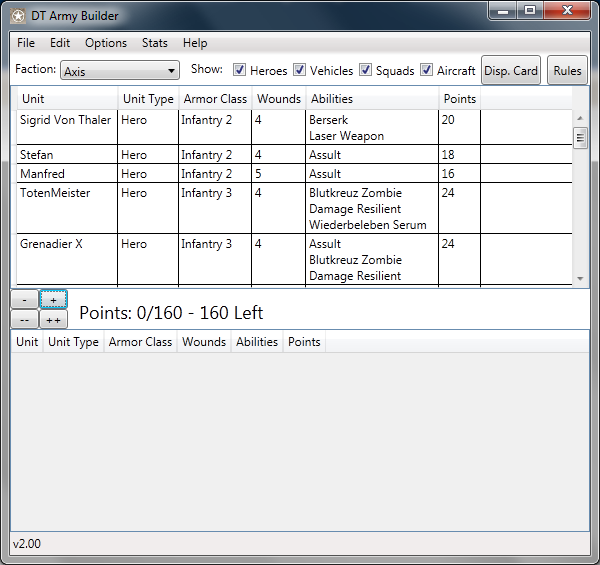This screenshot has height=565, width=600.
Task: Click lower army table Unit header
Action: point(27,342)
